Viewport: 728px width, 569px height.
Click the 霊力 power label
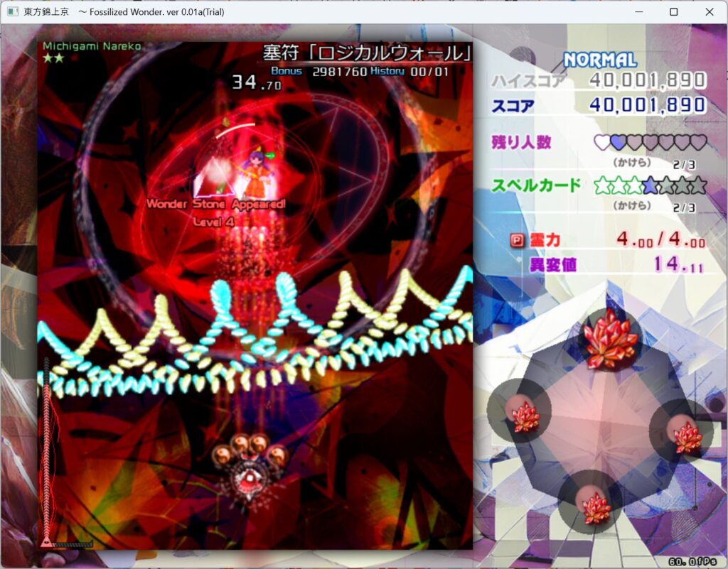pos(545,240)
